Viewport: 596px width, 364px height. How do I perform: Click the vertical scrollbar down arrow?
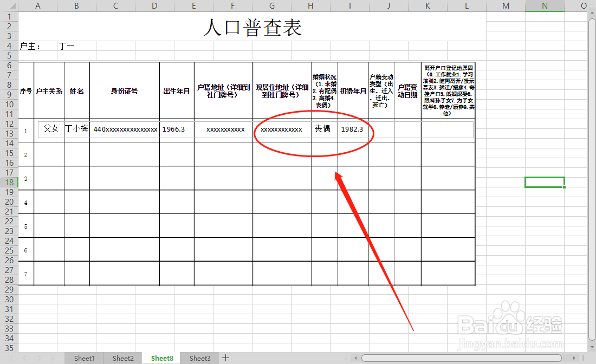pos(591,347)
